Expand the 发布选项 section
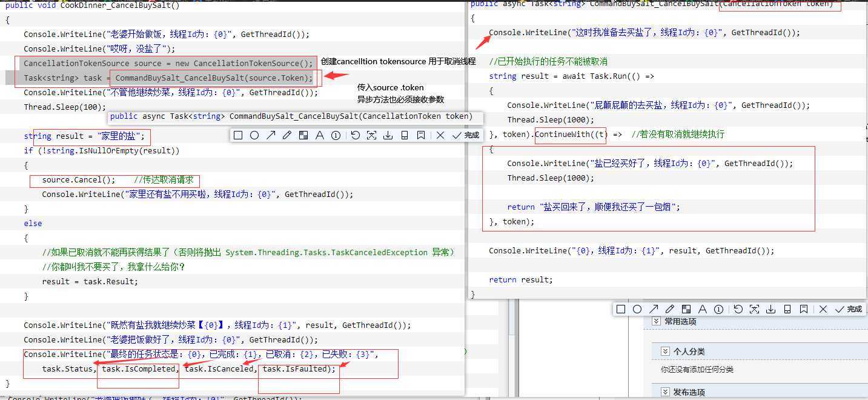The height and width of the screenshot is (400, 868). (664, 392)
